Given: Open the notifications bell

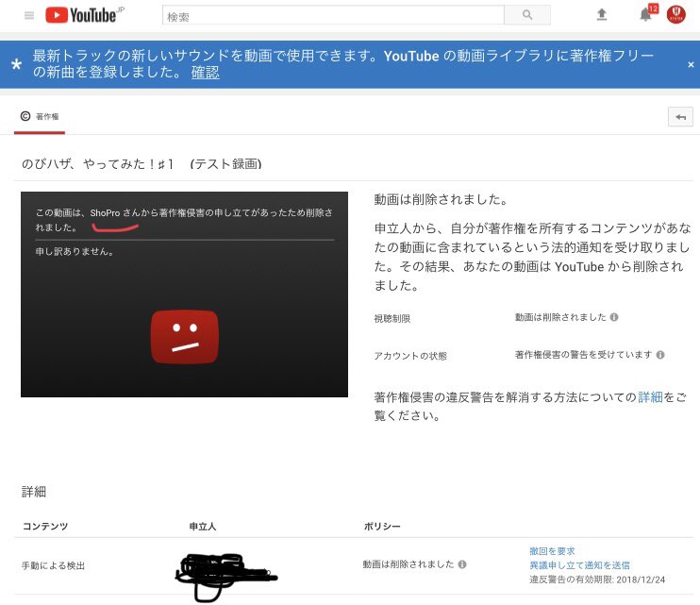Looking at the screenshot, I should pyautogui.click(x=645, y=15).
